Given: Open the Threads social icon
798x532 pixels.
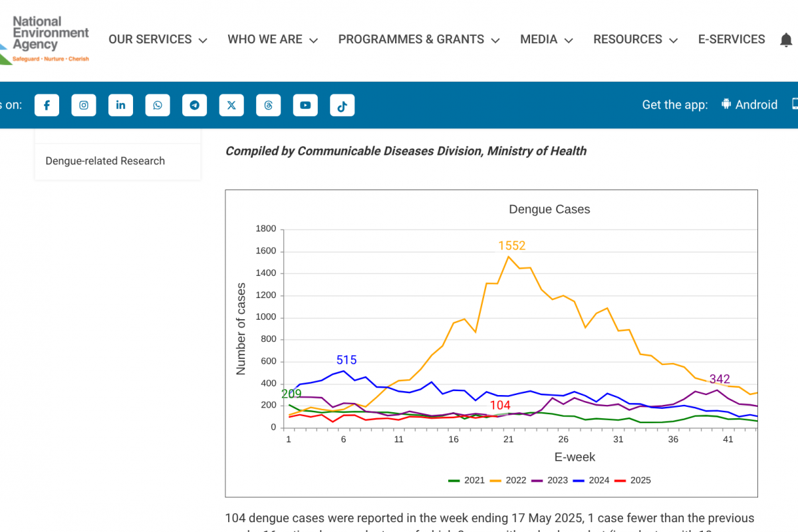Looking at the screenshot, I should [x=268, y=105].
